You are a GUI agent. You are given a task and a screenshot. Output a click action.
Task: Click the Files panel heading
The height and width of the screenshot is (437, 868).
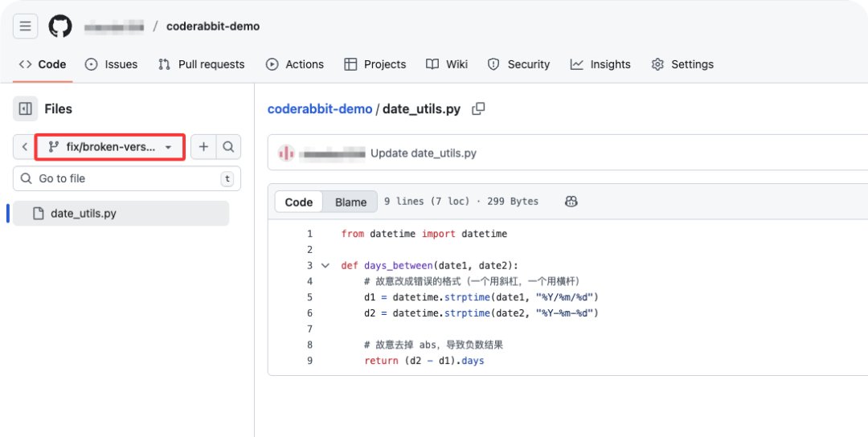pos(58,109)
